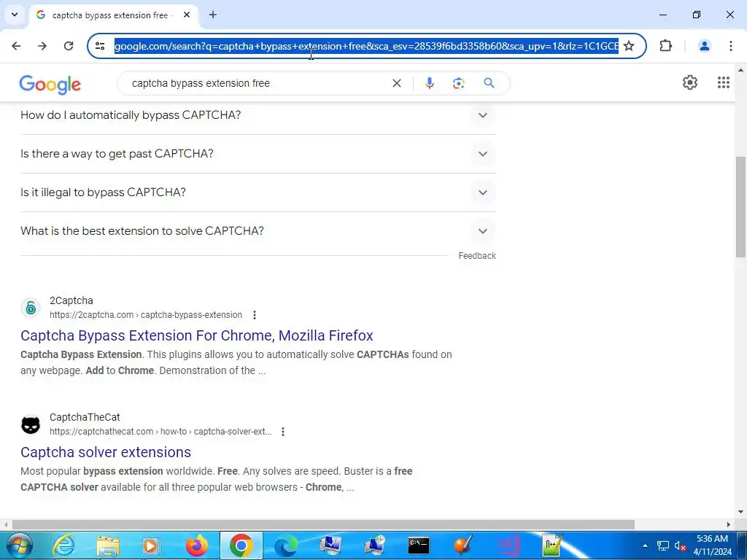Open 'Captcha Bypass Extension For Chrome, Mozilla Firefox' link
The image size is (747, 560).
point(197,335)
